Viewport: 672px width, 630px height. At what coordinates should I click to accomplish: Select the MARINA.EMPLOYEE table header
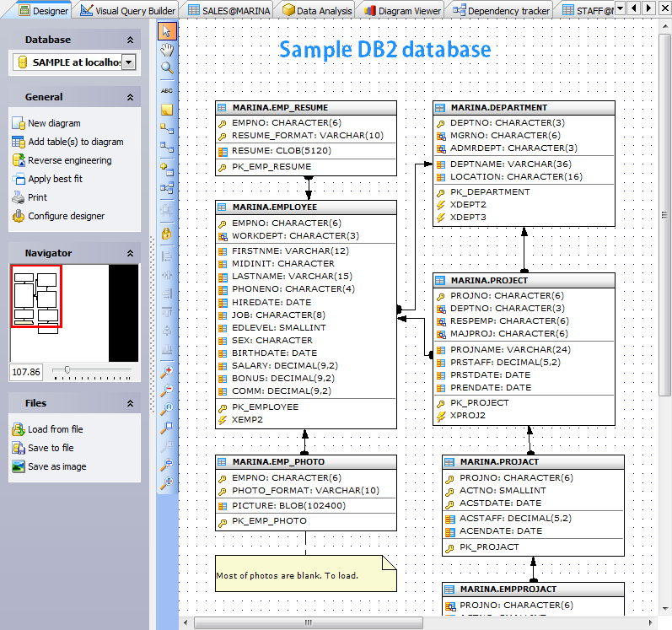click(x=306, y=207)
